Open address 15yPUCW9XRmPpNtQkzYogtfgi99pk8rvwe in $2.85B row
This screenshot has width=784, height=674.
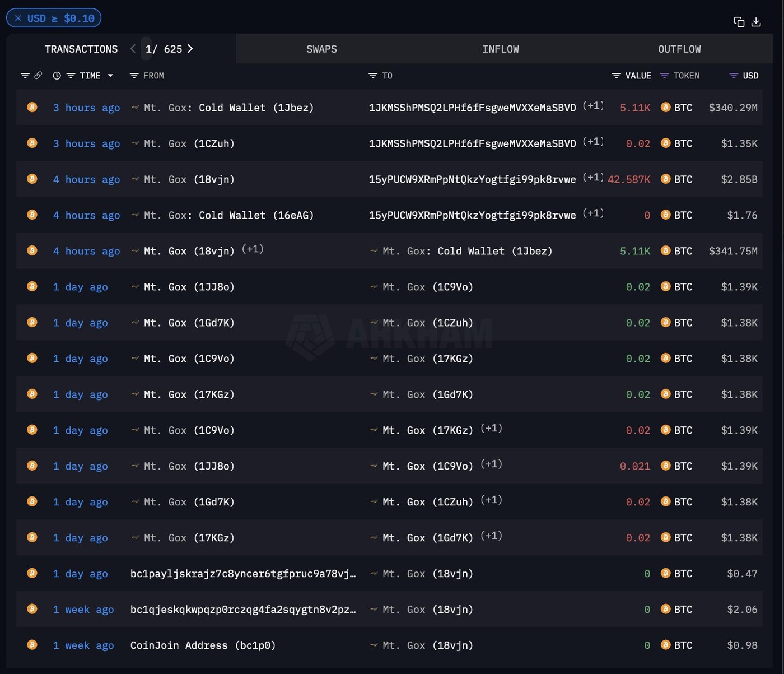[472, 179]
